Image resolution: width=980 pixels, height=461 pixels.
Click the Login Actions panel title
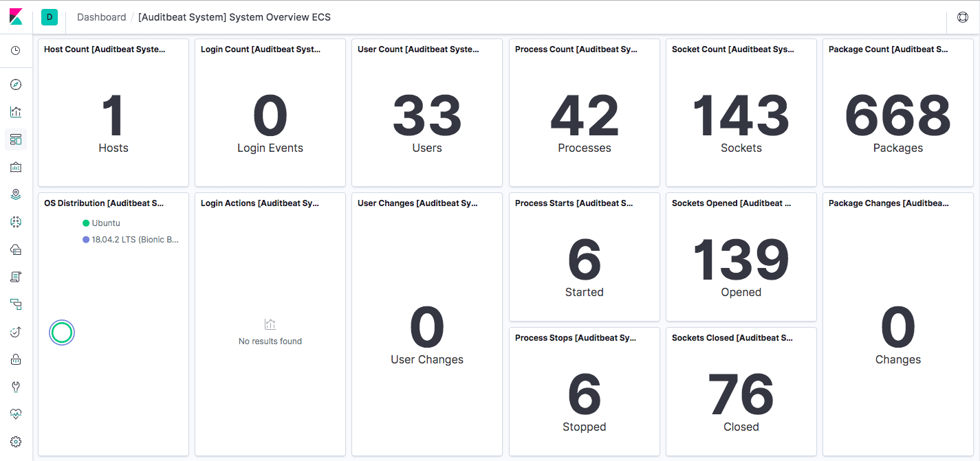(260, 203)
